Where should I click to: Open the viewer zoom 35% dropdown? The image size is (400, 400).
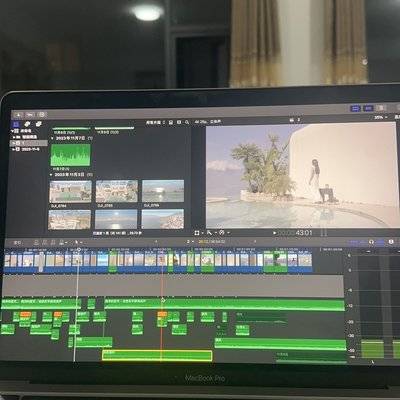pos(380,117)
